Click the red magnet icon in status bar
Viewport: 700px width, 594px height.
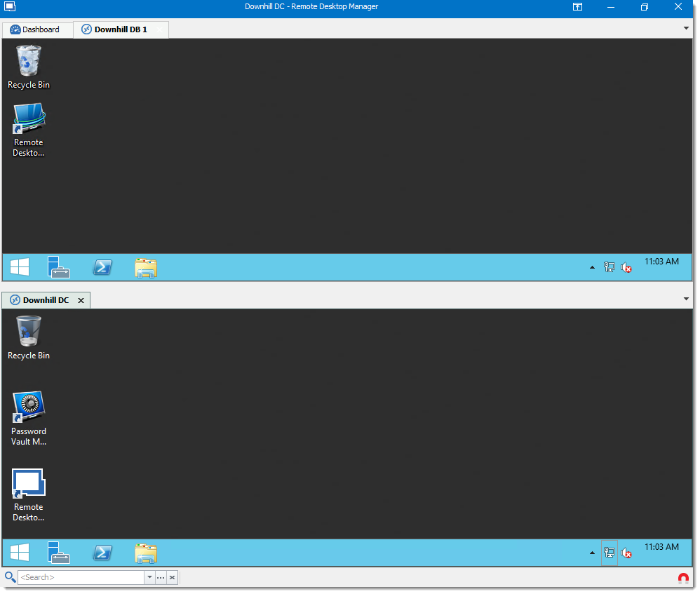click(x=683, y=579)
